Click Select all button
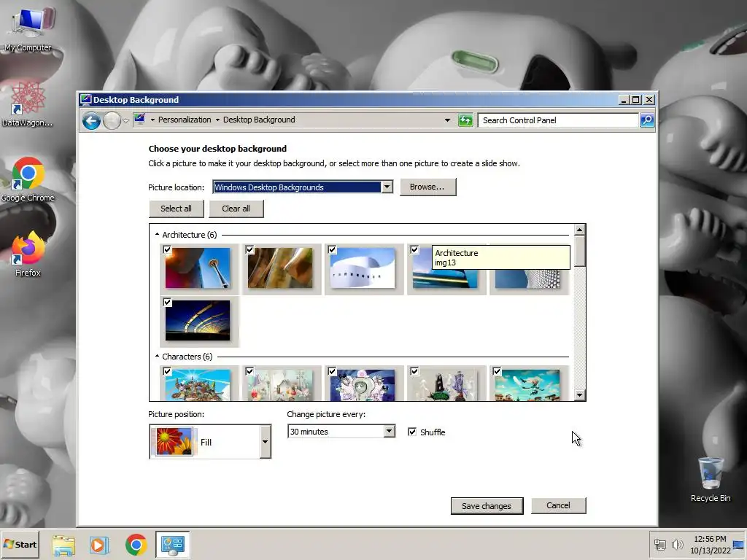The height and width of the screenshot is (560, 747). (176, 209)
